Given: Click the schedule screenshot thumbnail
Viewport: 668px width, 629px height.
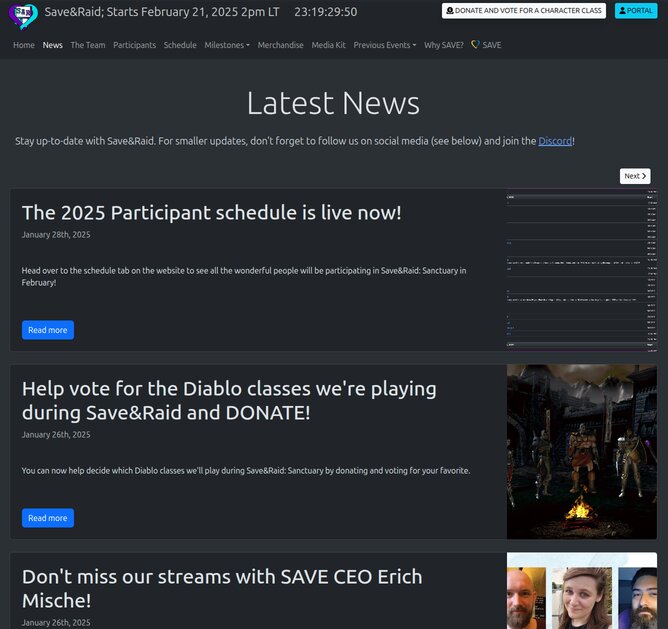Looking at the screenshot, I should 581,270.
